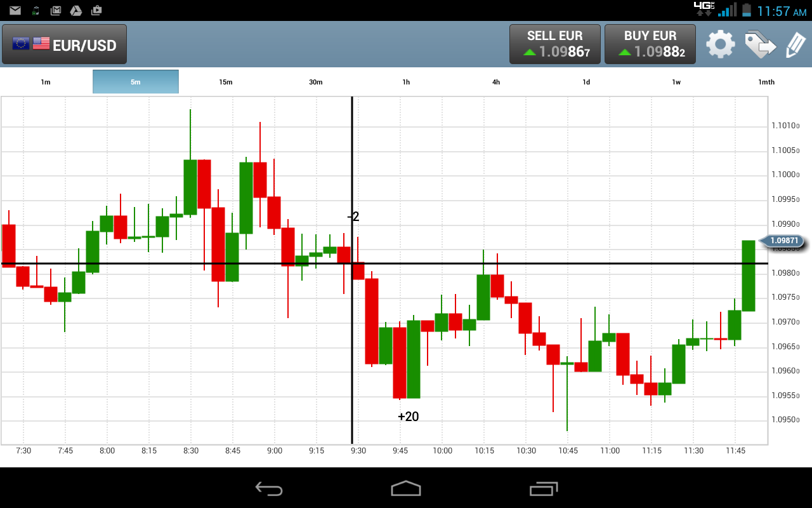This screenshot has width=812, height=508.
Task: Tap the 11:15 time axis label
Action: pyautogui.click(x=652, y=451)
